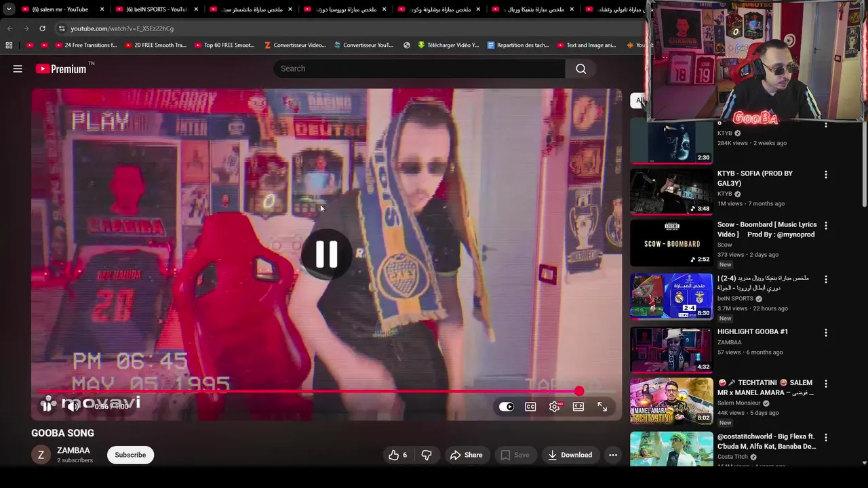868x488 pixels.
Task: Close the salem mr - YouTube tab
Action: 102,9
